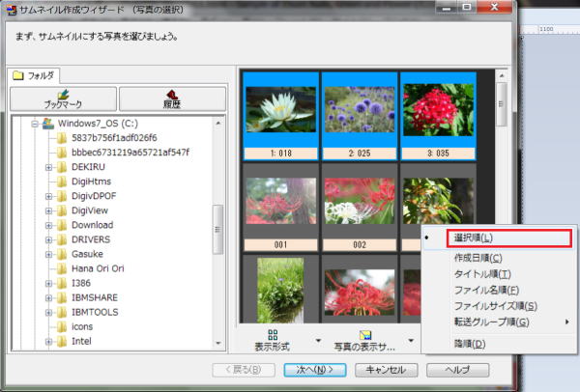
Task: Select folder bbbec6731219a65721af547f
Action: coord(130,153)
